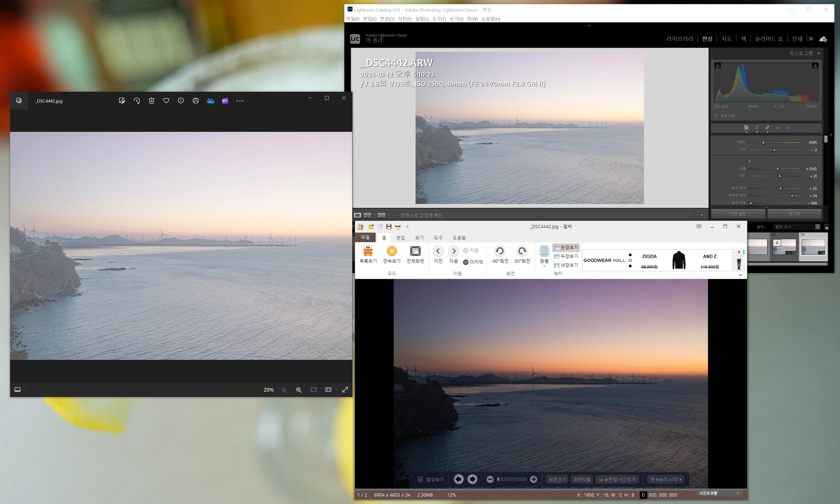This screenshot has height=504, width=840.
Task: Select the Crop overlay tool in Lightroom
Action: coord(757,128)
